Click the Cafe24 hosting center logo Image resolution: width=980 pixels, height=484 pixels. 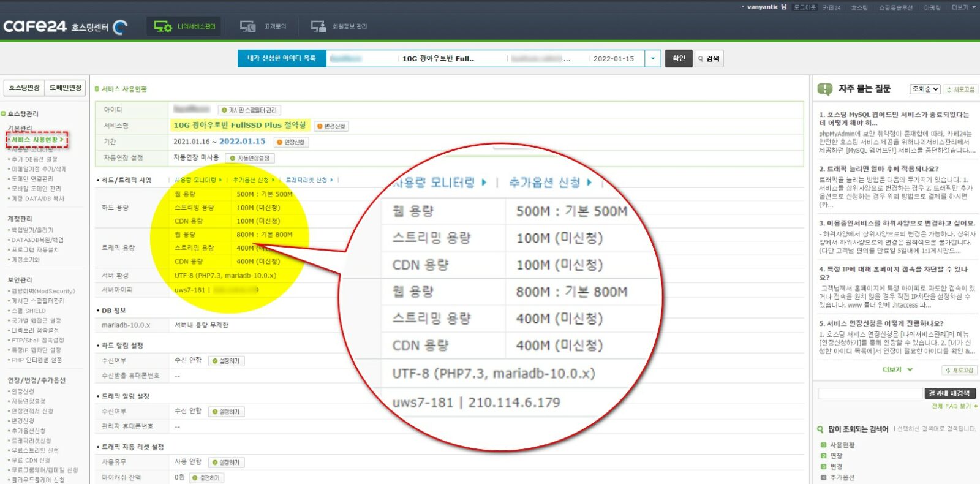click(x=65, y=26)
